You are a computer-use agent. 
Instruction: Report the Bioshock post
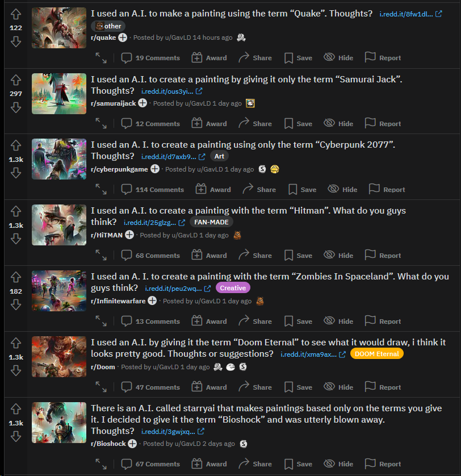click(383, 464)
